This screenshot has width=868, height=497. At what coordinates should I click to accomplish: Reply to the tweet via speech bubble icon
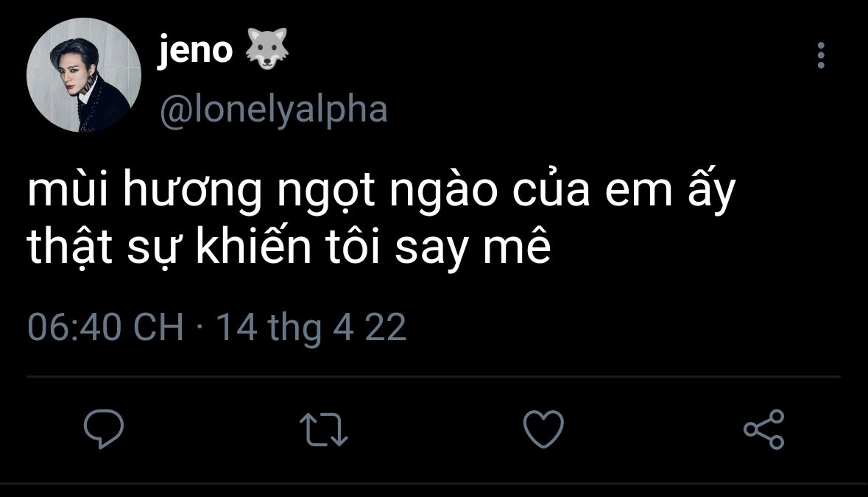103,429
